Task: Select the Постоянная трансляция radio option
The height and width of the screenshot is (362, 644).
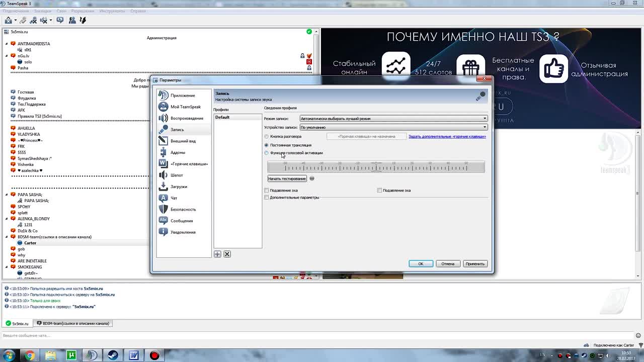Action: coord(267,145)
